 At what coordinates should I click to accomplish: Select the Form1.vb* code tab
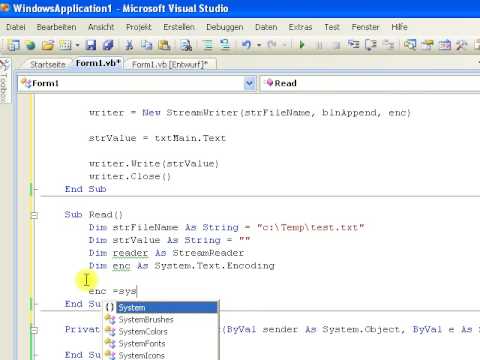(x=98, y=63)
